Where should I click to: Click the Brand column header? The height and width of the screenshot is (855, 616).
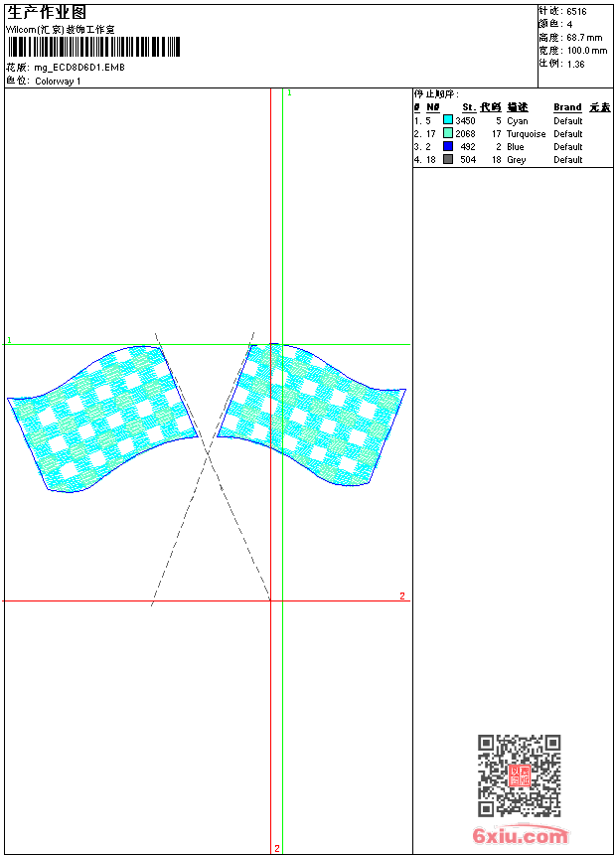point(567,107)
